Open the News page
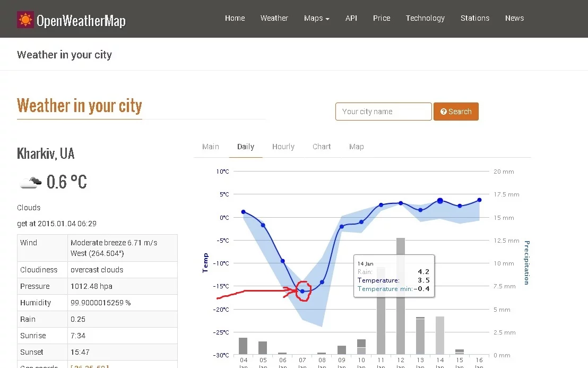The height and width of the screenshot is (368, 588). click(x=514, y=18)
